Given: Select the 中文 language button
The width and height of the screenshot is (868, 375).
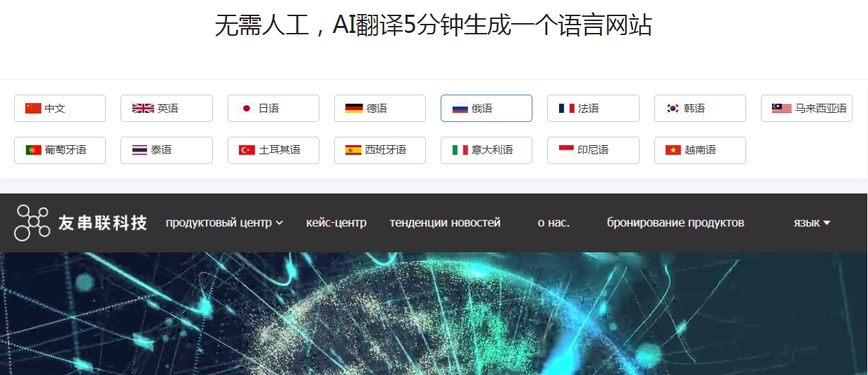Looking at the screenshot, I should 60,109.
